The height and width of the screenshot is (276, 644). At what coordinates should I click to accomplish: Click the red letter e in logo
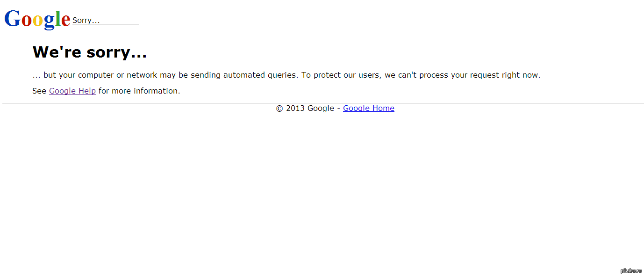[65, 21]
